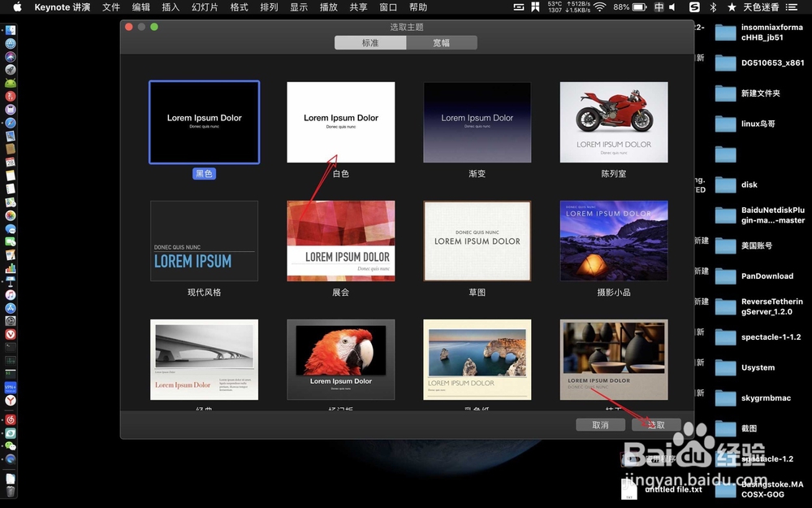Screen dimensions: 812x508
Task: Select the bridge photo theme thumbnail
Action: click(x=204, y=360)
